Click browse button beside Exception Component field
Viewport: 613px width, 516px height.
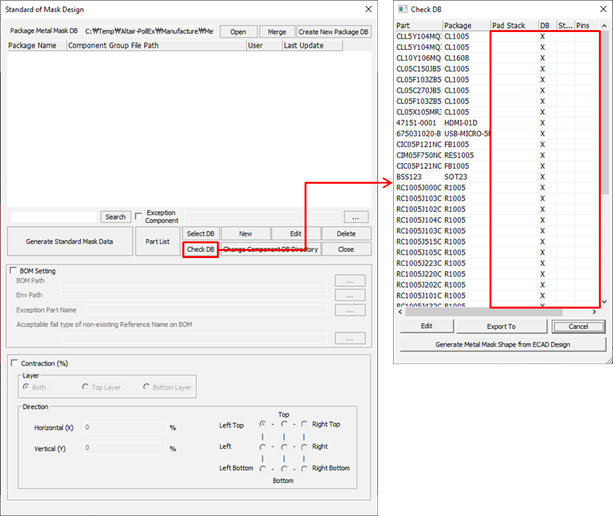click(x=355, y=216)
